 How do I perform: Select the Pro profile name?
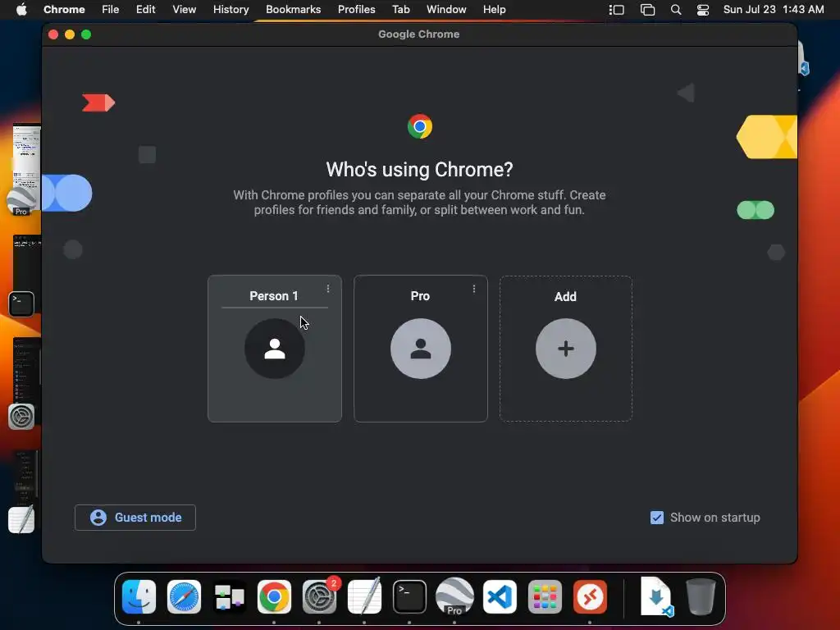pyautogui.click(x=420, y=296)
